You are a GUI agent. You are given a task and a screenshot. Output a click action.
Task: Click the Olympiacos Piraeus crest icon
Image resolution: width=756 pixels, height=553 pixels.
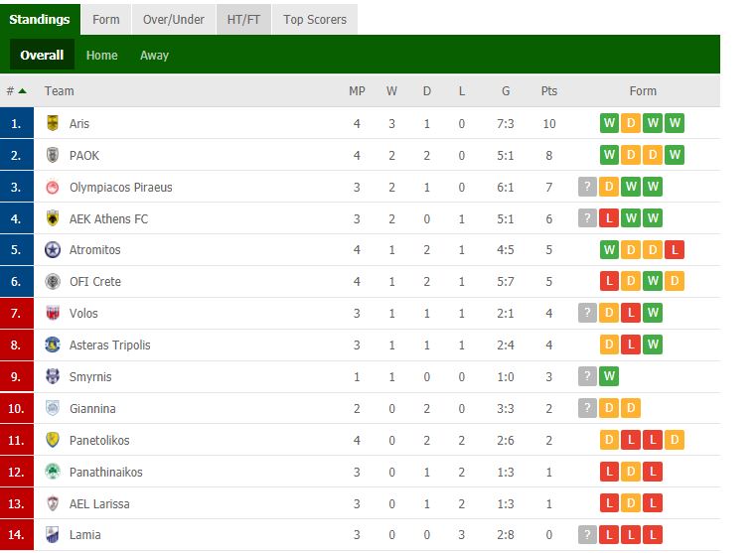pos(53,188)
